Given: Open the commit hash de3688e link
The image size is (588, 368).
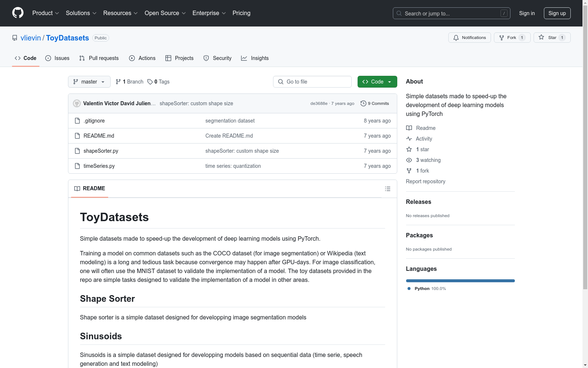Looking at the screenshot, I should coord(319,103).
